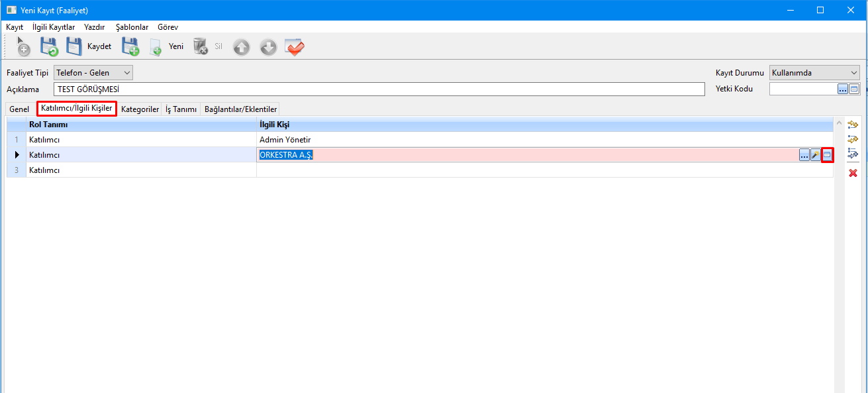Click the Yetki Kodu input field
868x393 pixels.
tap(803, 89)
